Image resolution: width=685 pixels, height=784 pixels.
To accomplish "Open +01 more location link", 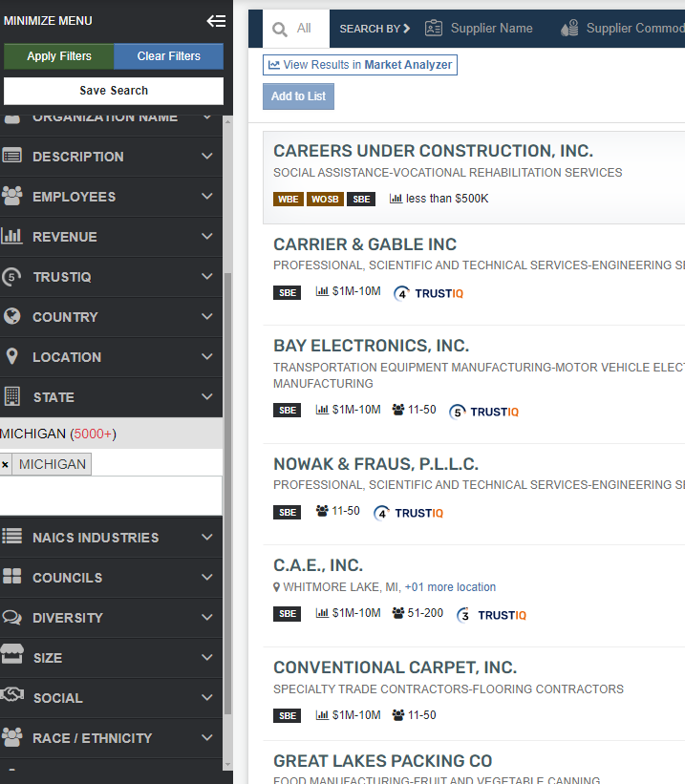I will (450, 587).
